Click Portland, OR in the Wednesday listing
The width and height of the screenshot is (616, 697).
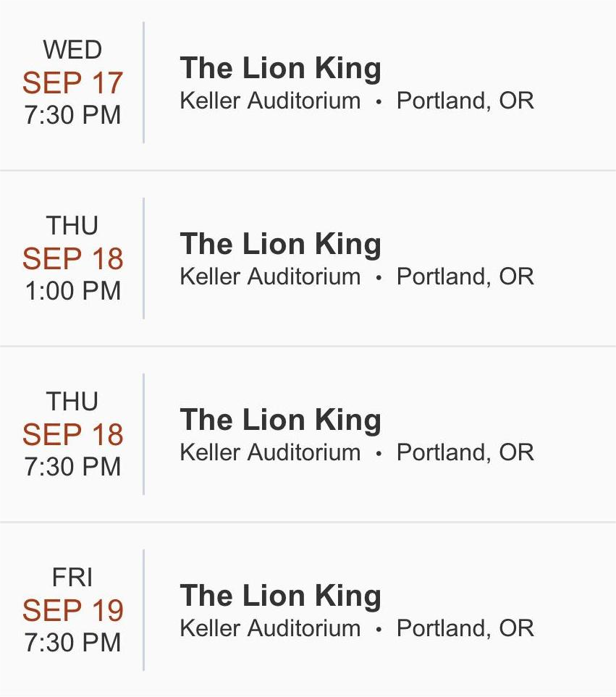(465, 101)
